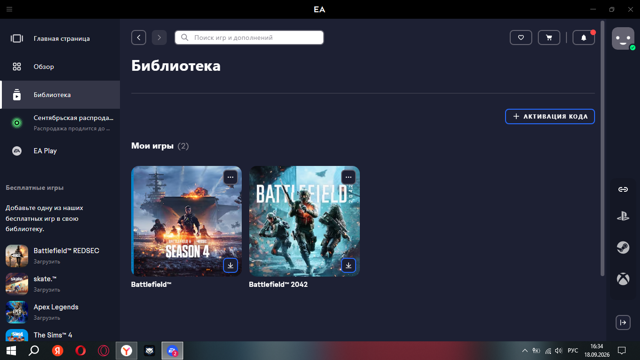The width and height of the screenshot is (640, 360).
Task: Open the wishlist heart icon
Action: tap(521, 38)
